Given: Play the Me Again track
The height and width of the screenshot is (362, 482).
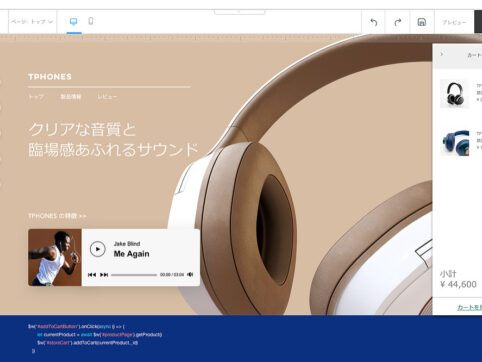Looking at the screenshot, I should coord(98,249).
